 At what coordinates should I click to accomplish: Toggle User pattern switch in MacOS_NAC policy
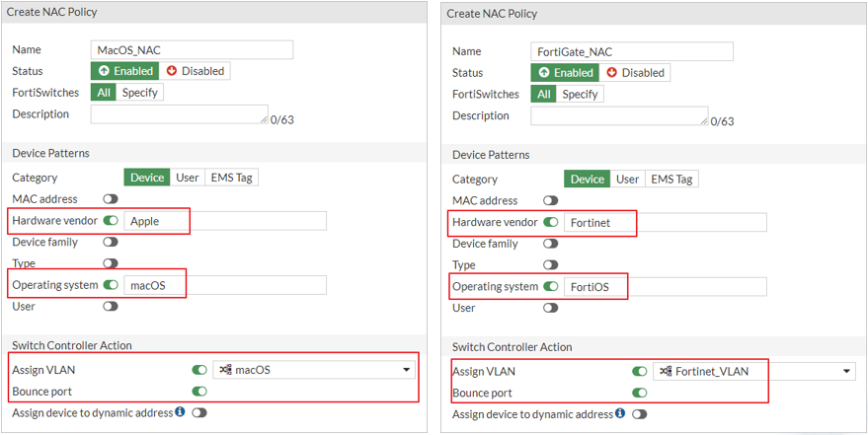click(x=111, y=306)
